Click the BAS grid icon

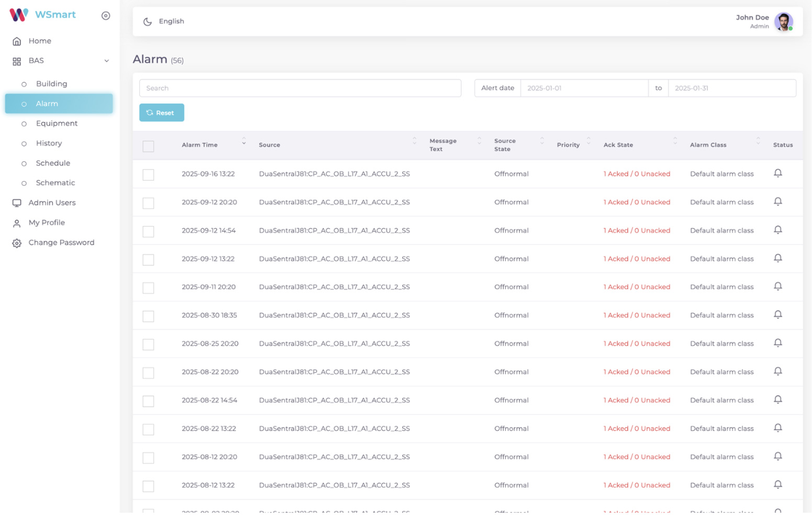17,61
